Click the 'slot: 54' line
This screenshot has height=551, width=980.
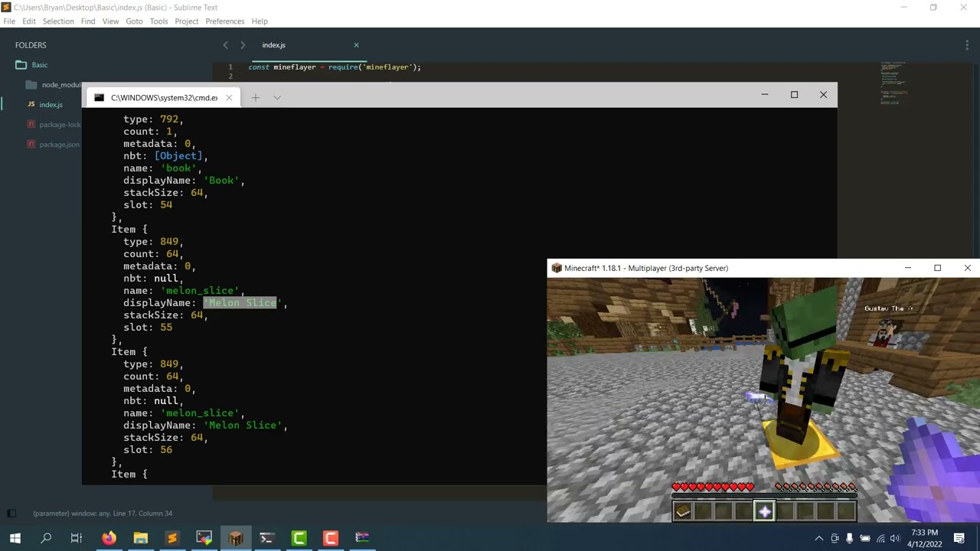[x=148, y=205]
